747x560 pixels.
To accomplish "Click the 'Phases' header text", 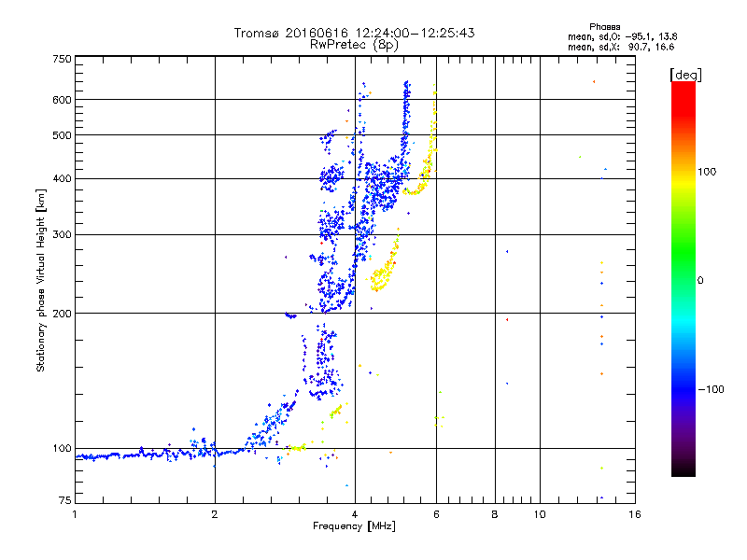I will tap(604, 27).
